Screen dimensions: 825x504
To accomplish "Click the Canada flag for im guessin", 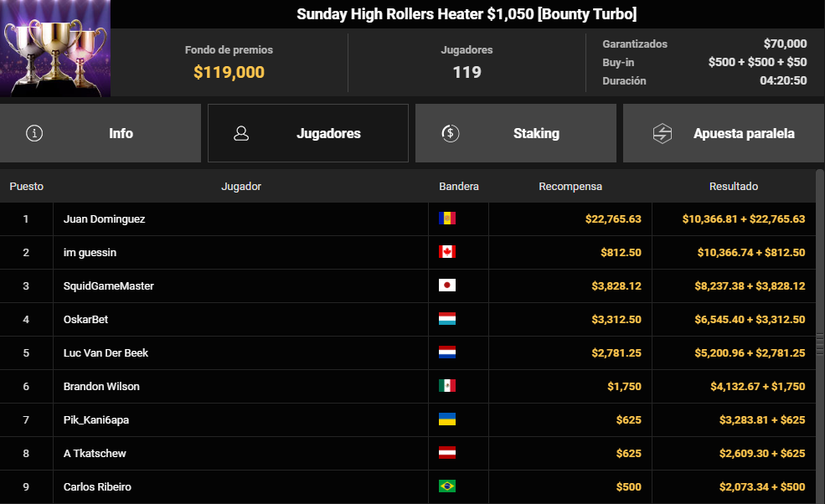I will tap(447, 252).
